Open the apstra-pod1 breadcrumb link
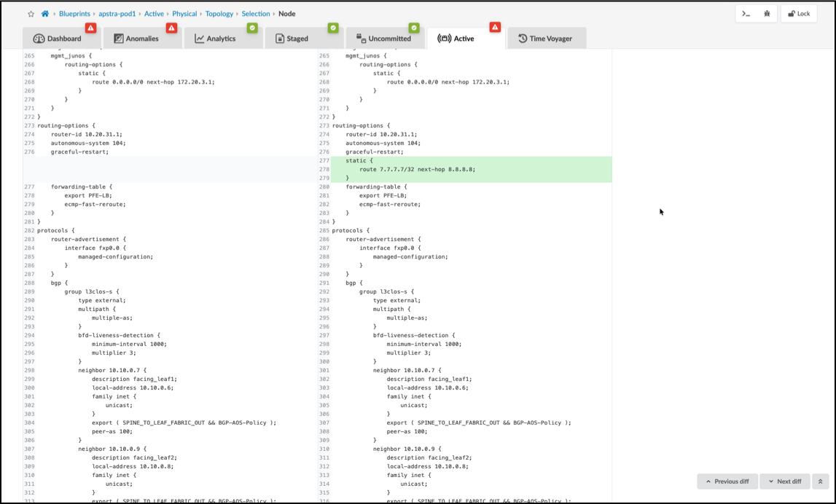 coord(117,14)
